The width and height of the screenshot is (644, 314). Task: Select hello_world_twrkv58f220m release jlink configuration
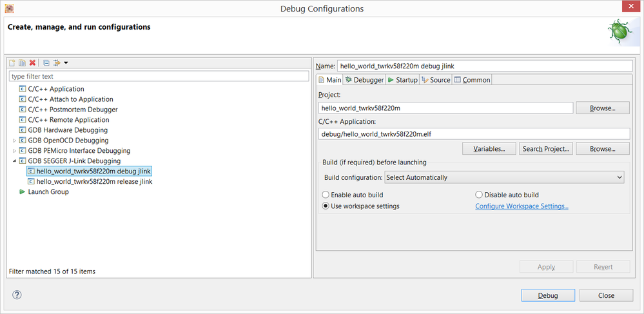(94, 182)
